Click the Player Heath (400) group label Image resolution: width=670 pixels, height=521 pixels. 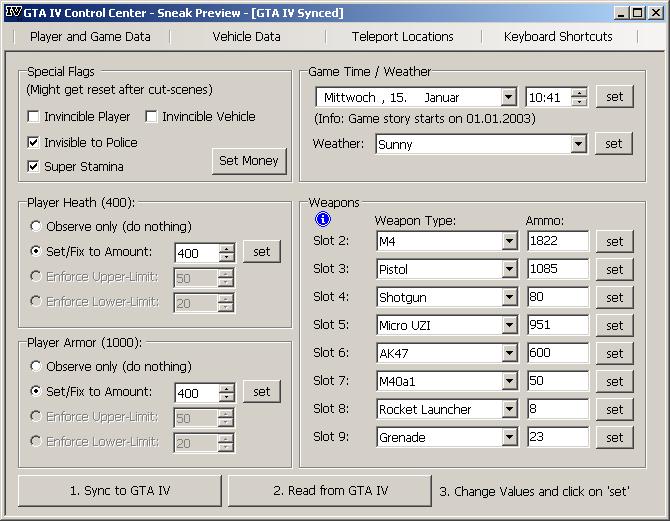81,202
